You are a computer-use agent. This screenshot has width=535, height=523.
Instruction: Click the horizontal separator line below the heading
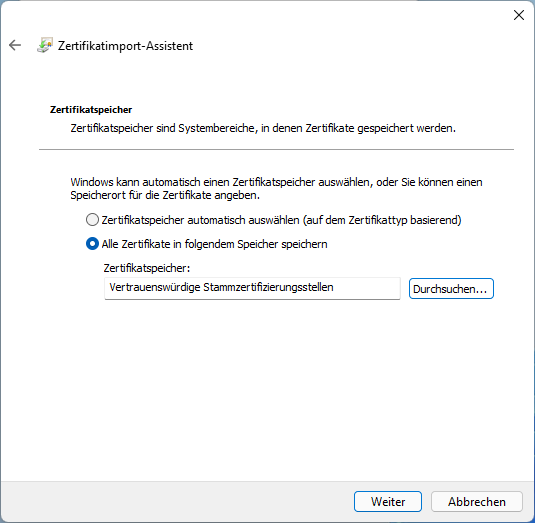276,149
